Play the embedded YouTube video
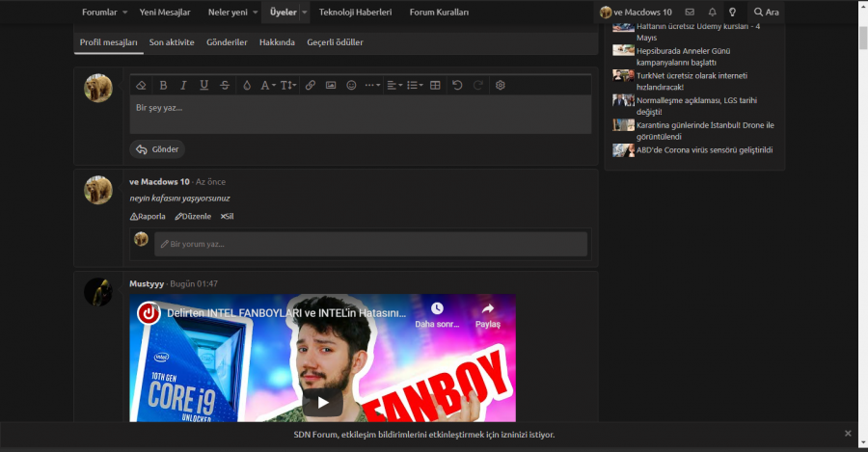 click(x=323, y=402)
